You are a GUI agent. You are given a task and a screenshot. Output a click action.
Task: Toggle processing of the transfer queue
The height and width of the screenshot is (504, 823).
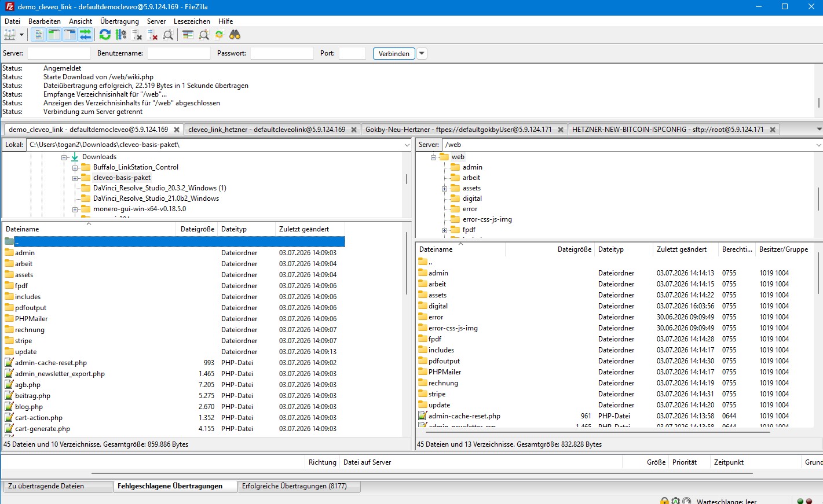click(x=121, y=35)
